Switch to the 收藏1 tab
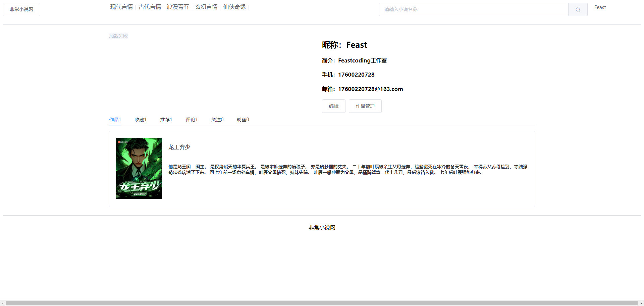 tap(141, 120)
